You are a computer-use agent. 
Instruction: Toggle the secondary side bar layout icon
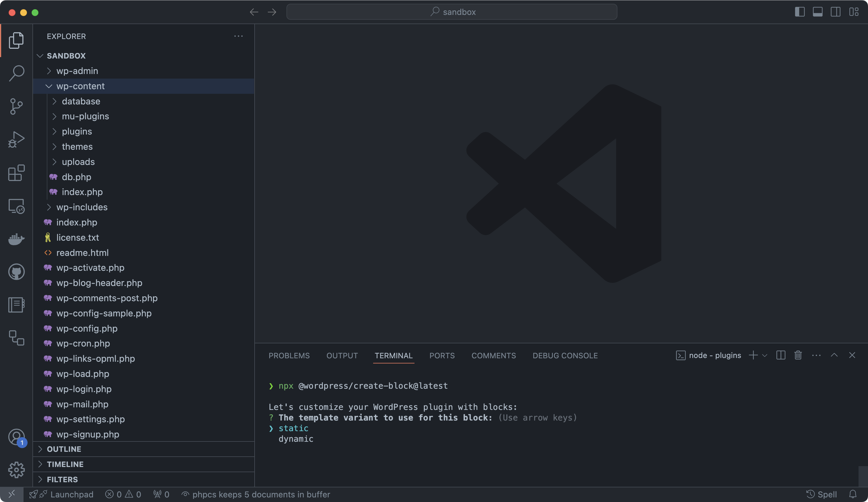836,12
